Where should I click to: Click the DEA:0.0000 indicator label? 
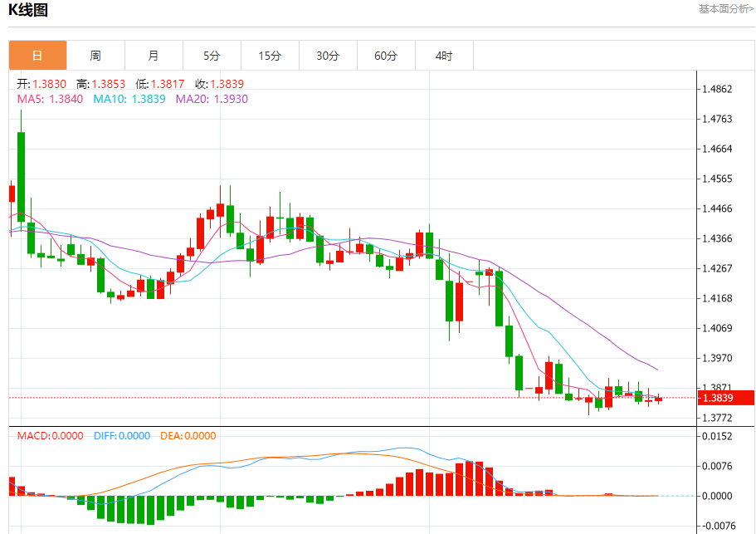click(x=188, y=436)
